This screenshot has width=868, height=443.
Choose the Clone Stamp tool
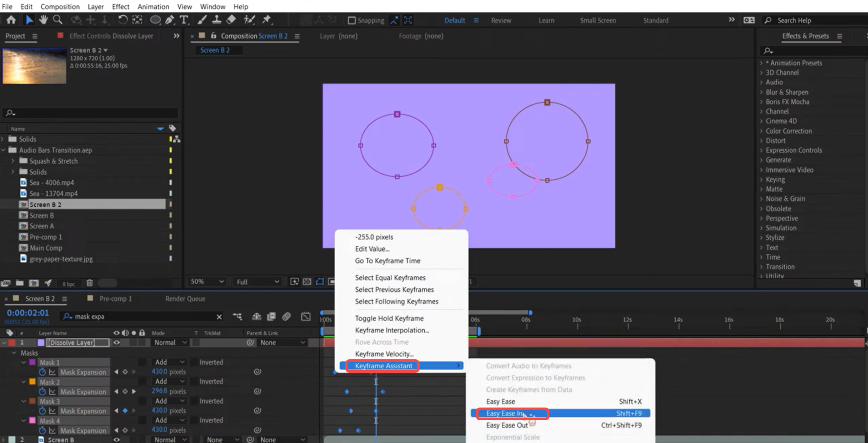[x=216, y=19]
